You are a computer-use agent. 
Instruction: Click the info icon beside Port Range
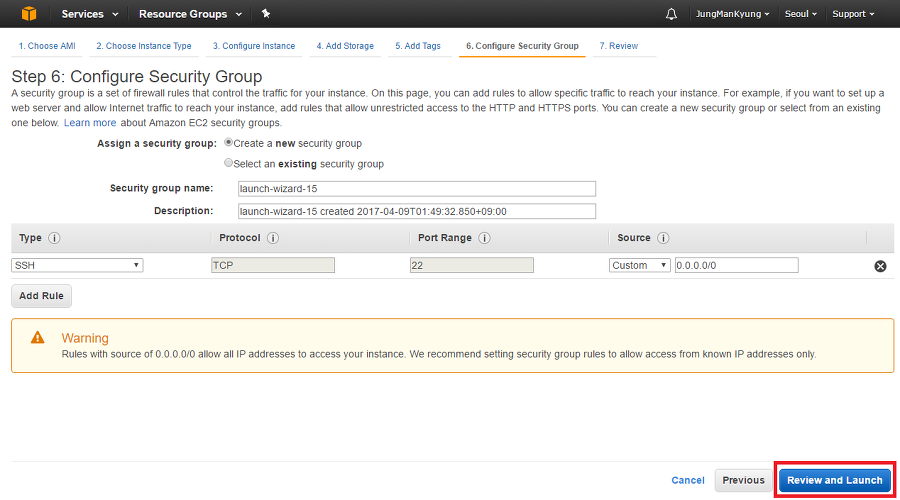tap(484, 238)
